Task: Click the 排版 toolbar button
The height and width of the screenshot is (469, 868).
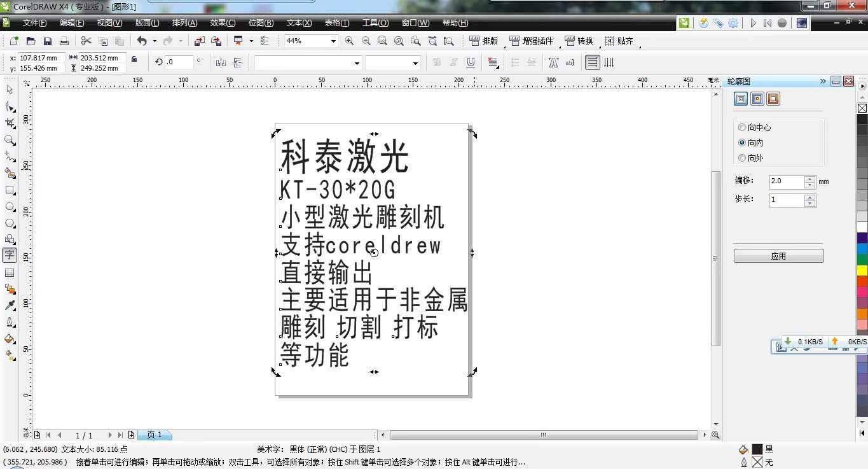Action: coord(484,41)
